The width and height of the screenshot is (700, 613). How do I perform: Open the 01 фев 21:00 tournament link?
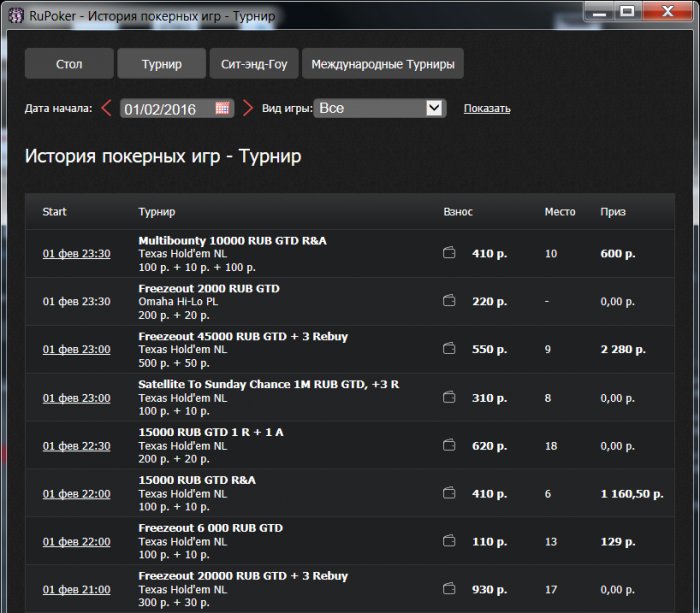tap(76, 590)
